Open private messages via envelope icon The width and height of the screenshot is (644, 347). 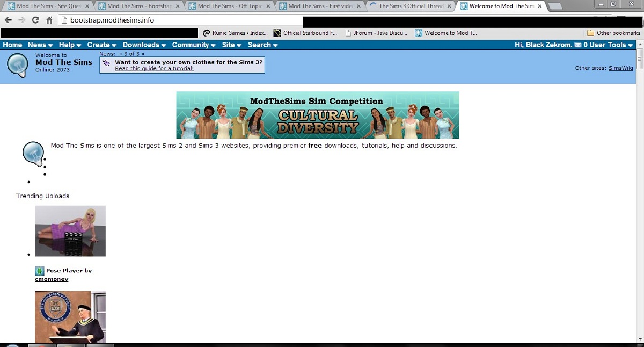tap(578, 45)
